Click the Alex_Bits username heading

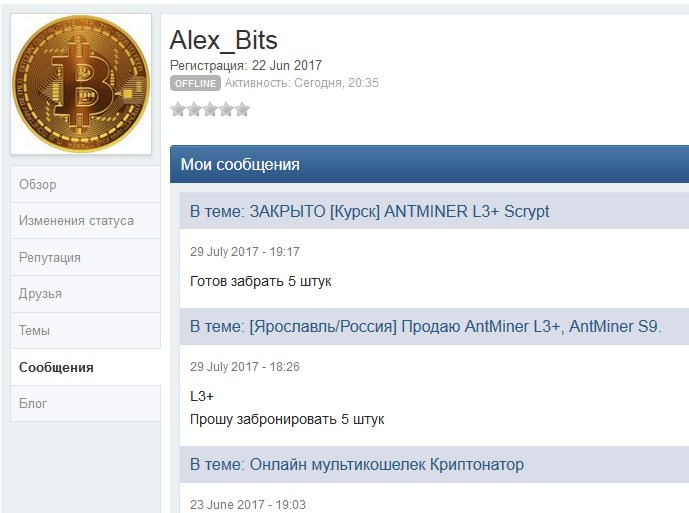coord(224,40)
